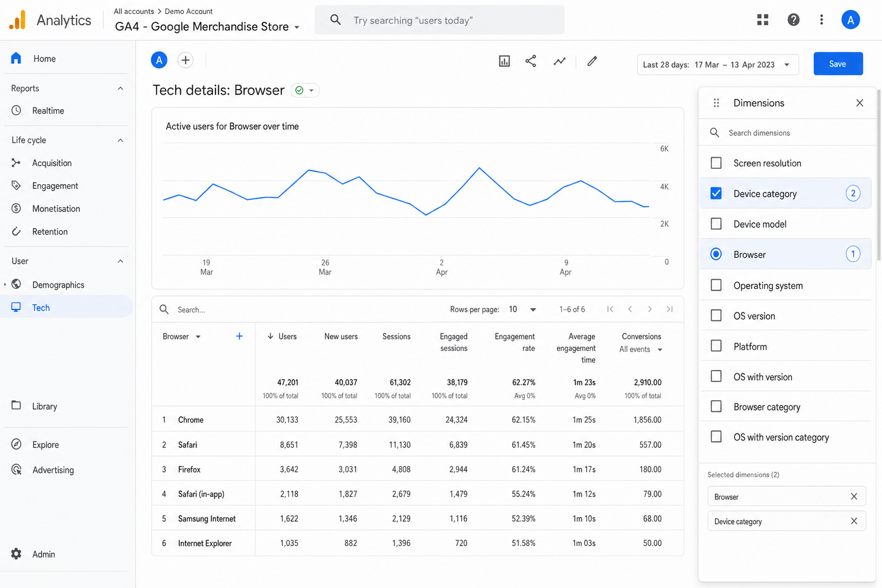Save the report
This screenshot has width=882, height=588.
coord(838,64)
